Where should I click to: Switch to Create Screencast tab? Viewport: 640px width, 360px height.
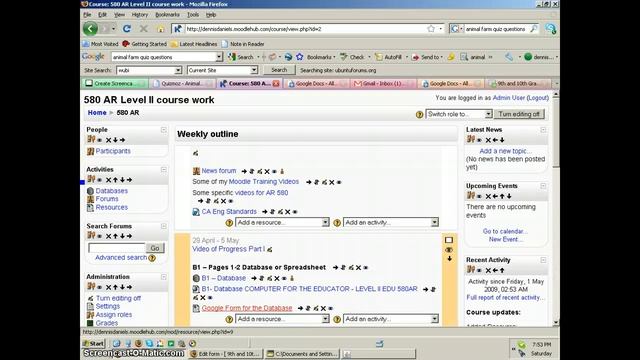[x=114, y=83]
